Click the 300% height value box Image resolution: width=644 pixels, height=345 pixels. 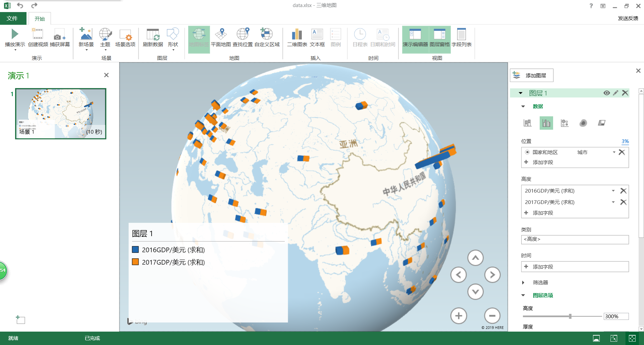[x=616, y=317]
